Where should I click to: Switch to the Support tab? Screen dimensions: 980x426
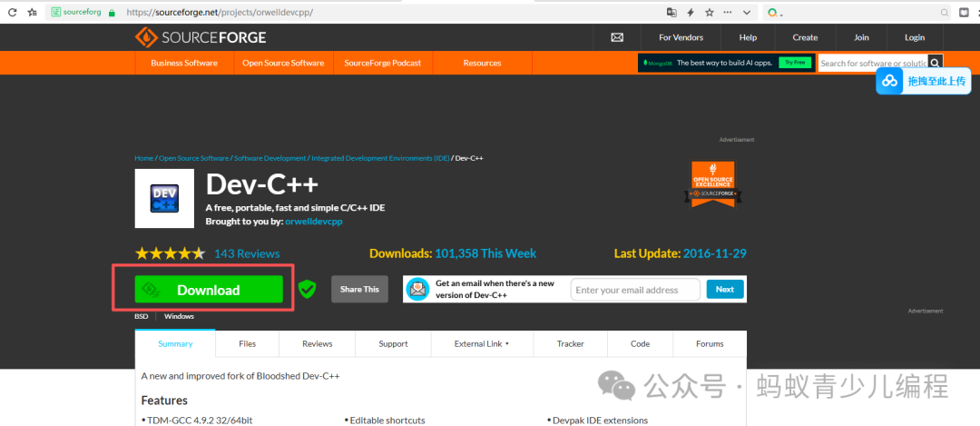(393, 343)
